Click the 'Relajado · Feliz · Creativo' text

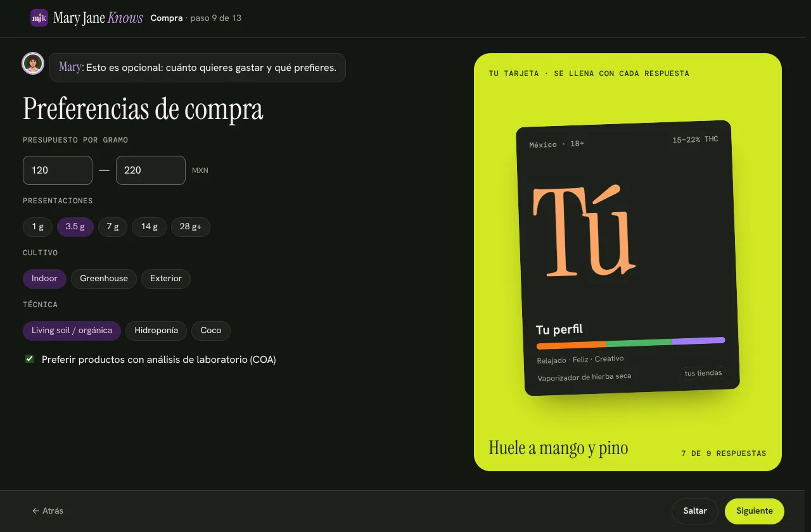580,359
